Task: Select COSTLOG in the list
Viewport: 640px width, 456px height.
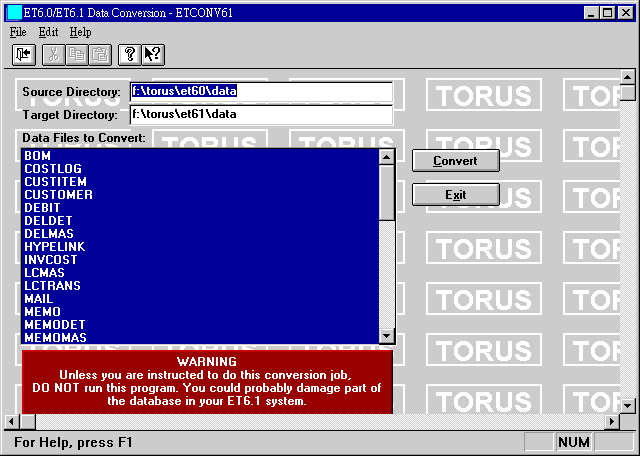Action: [x=200, y=169]
